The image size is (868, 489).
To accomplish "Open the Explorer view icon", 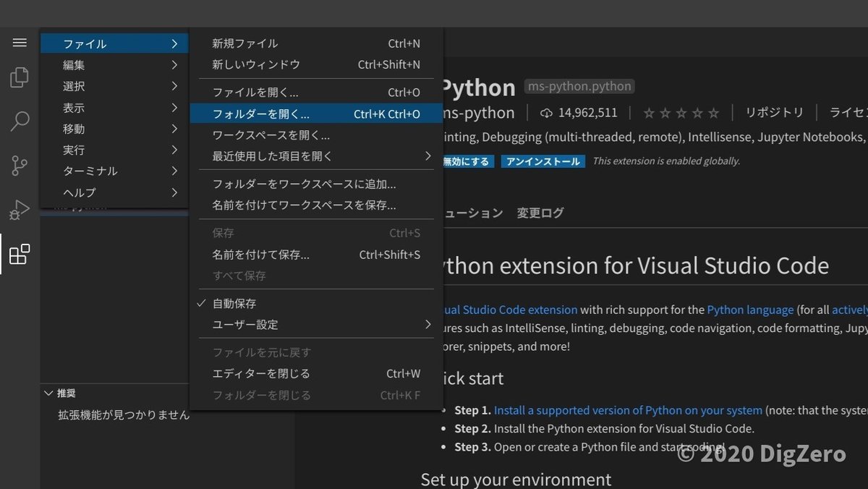I will [20, 77].
